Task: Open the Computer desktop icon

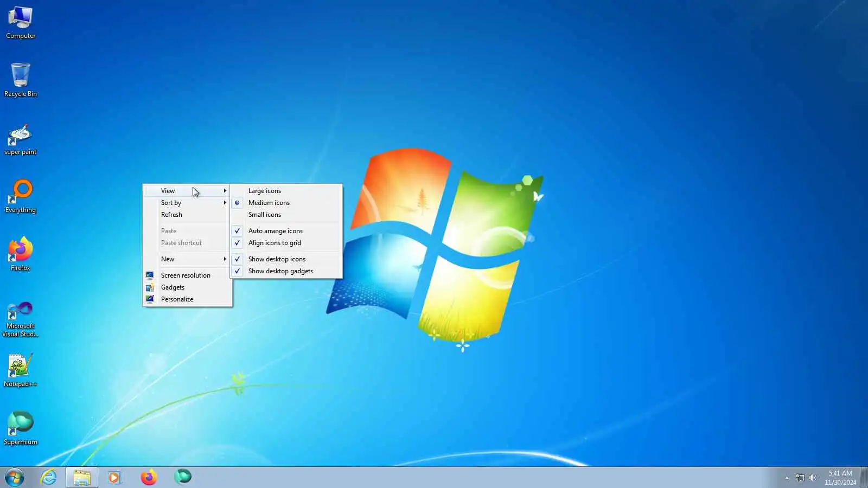Action: pos(21,23)
